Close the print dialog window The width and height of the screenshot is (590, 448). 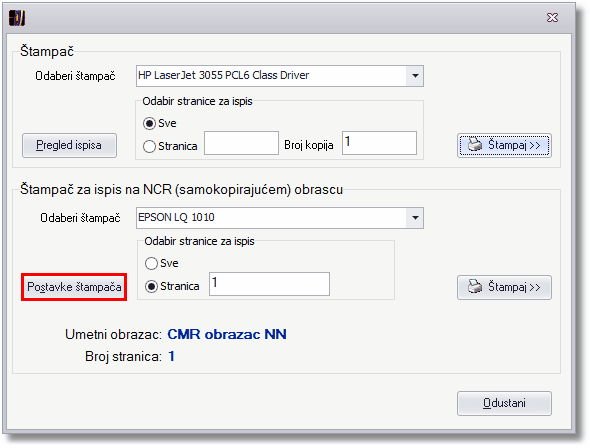tap(552, 18)
